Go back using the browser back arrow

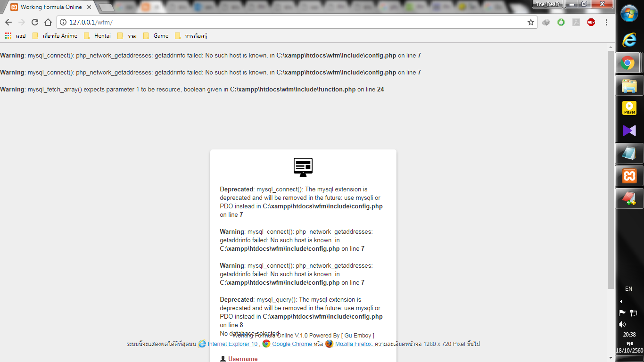point(8,22)
